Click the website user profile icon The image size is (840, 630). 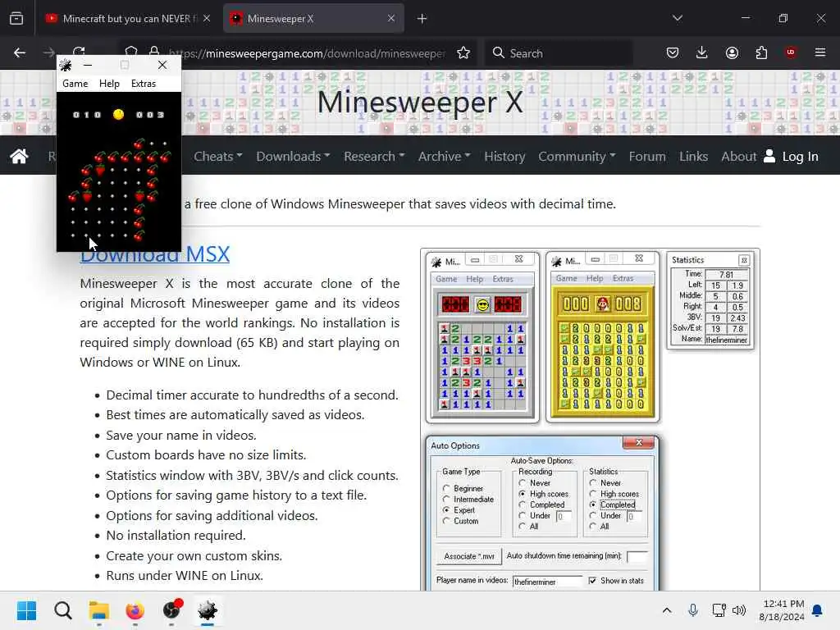(x=769, y=156)
